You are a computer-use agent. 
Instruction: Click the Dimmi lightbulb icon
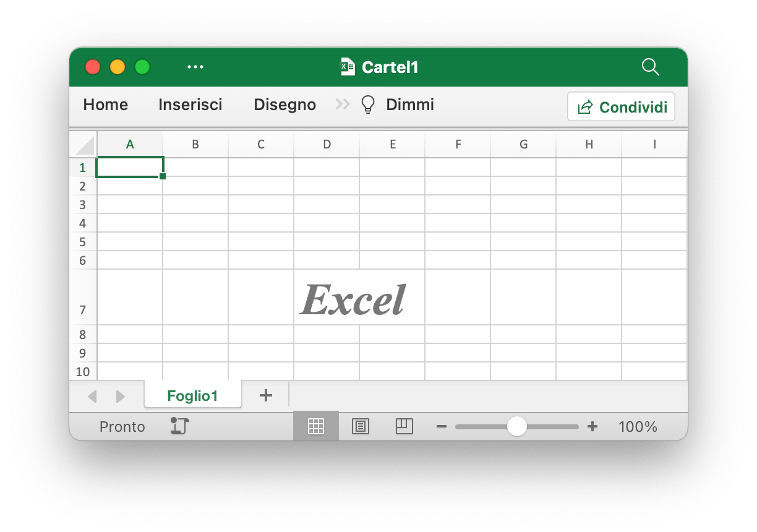click(x=368, y=105)
